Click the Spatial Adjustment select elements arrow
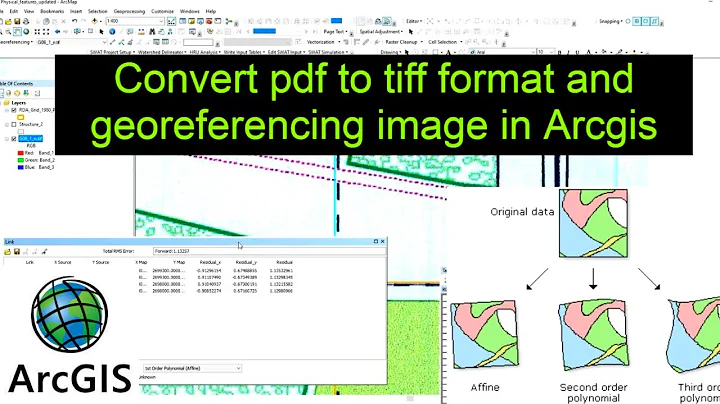The height and width of the screenshot is (404, 720). click(411, 32)
